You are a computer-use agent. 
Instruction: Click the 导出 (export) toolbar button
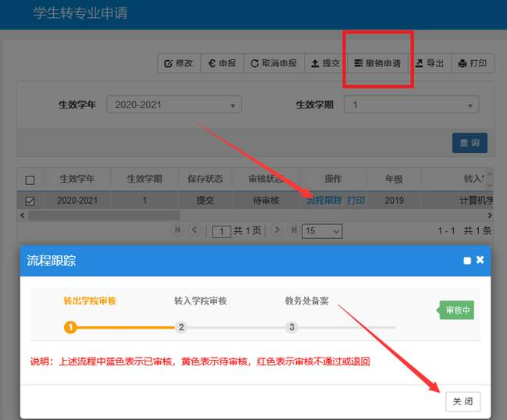click(x=429, y=63)
